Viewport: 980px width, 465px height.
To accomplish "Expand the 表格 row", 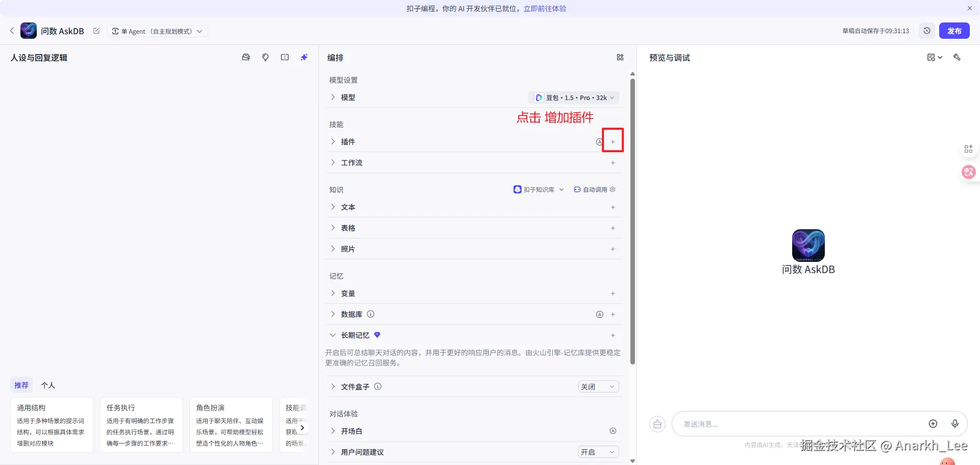I will tap(333, 228).
